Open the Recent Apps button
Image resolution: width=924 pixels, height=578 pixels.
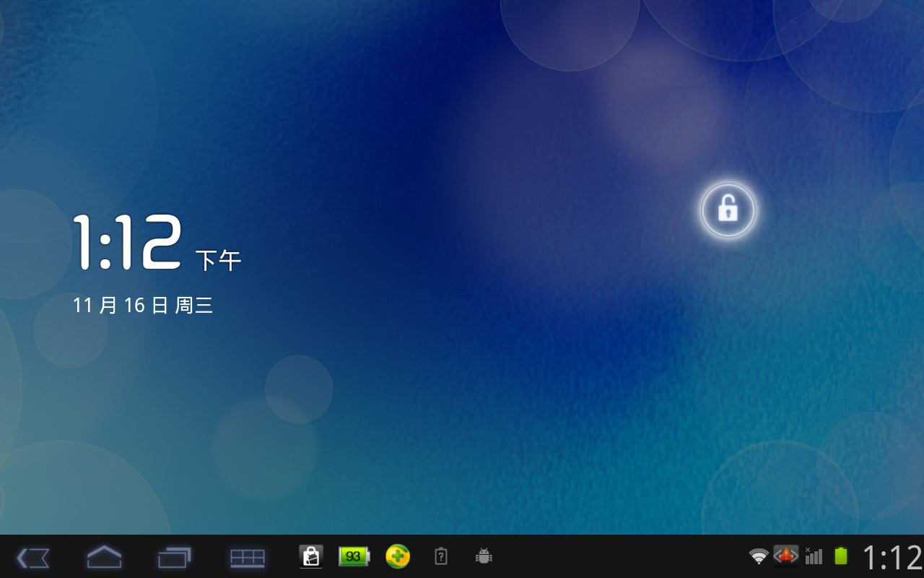click(x=175, y=557)
